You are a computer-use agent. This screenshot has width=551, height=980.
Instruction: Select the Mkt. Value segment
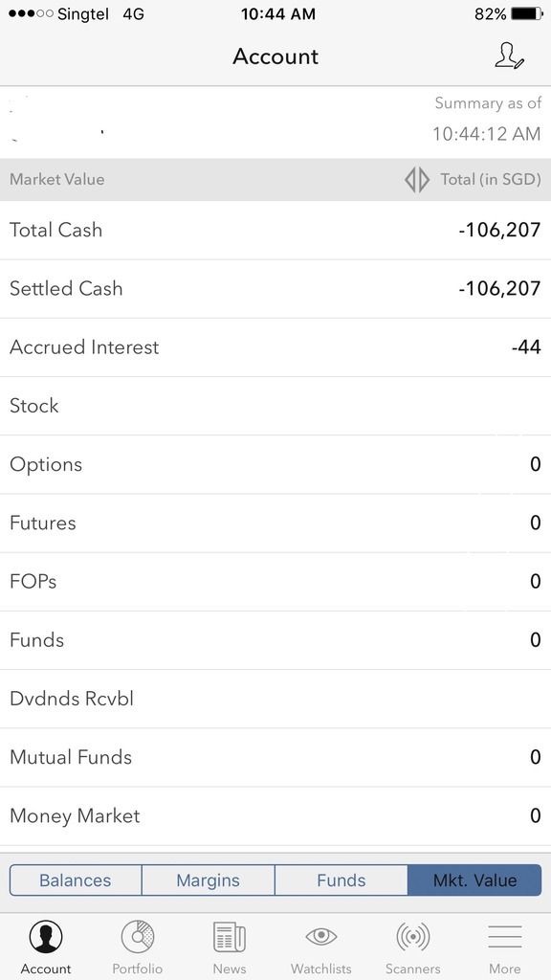[x=474, y=880]
